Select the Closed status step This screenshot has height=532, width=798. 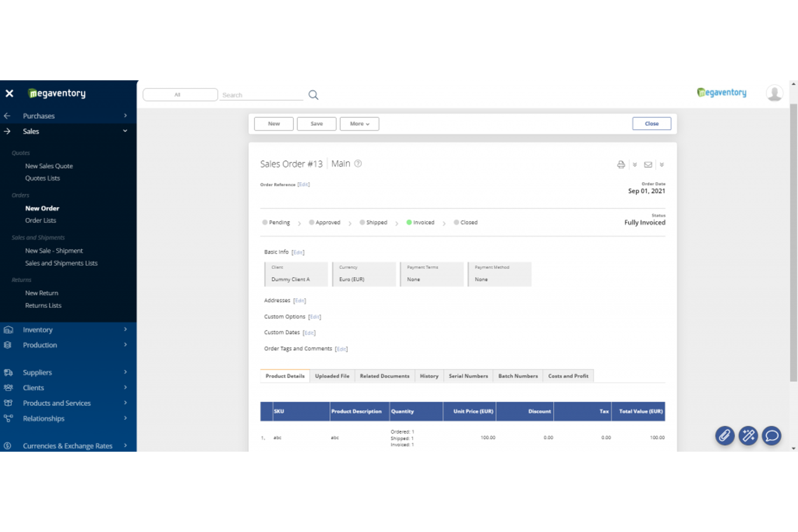[465, 223]
